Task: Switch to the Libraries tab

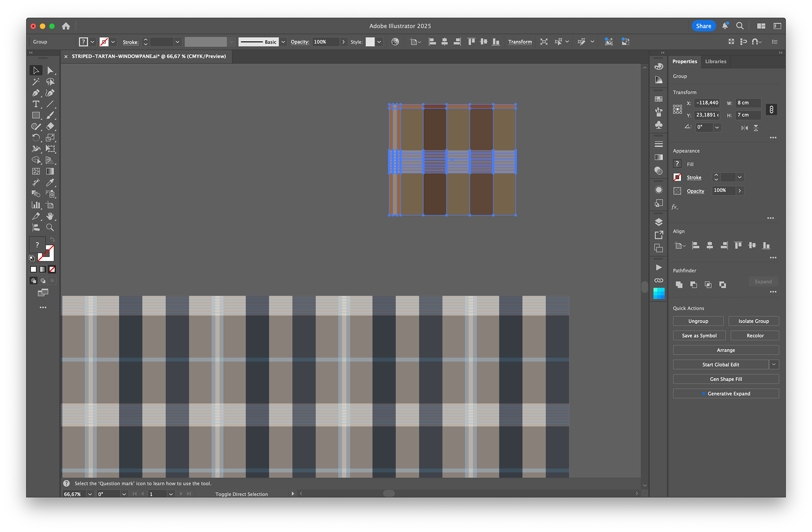Action: click(x=716, y=61)
